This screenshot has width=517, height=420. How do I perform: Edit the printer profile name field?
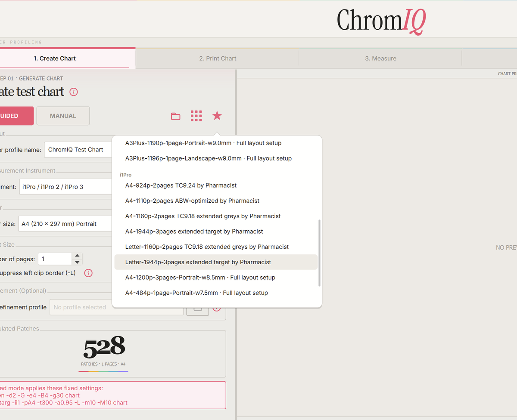(78, 150)
